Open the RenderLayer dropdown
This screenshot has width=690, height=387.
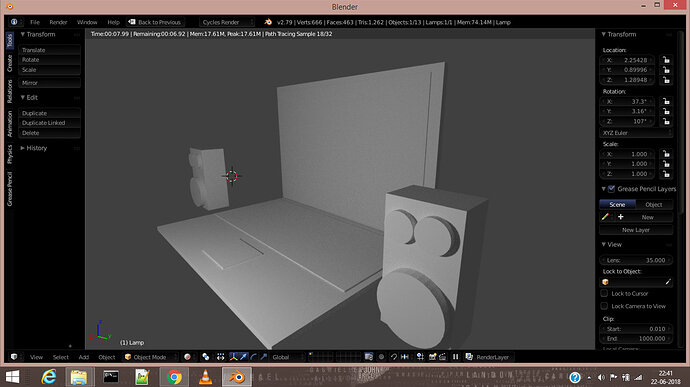coord(492,357)
